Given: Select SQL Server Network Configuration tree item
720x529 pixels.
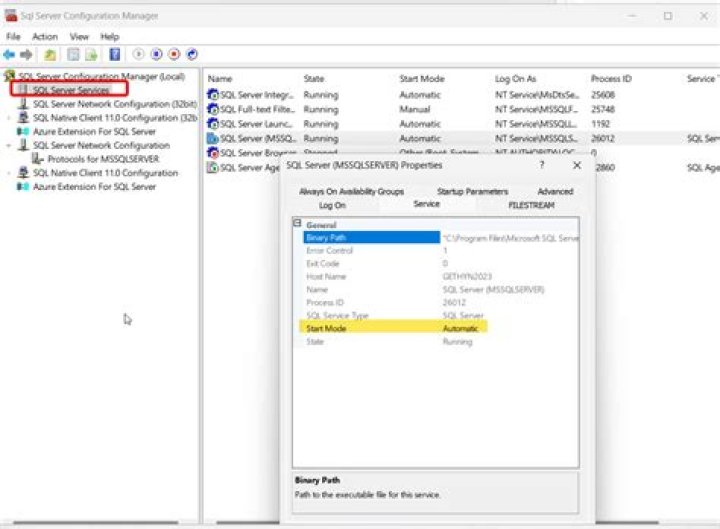Looking at the screenshot, I should point(101,145).
